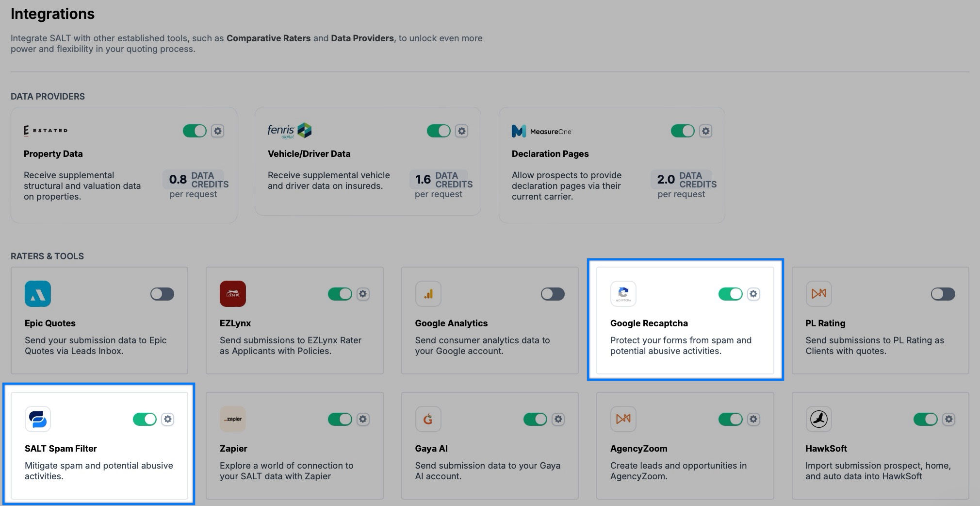
Task: Click the Fenris Digital logo
Action: (289, 131)
